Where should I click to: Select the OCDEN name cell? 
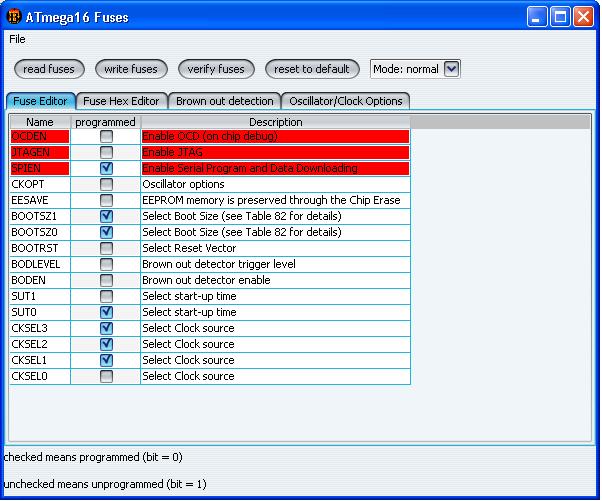point(40,136)
